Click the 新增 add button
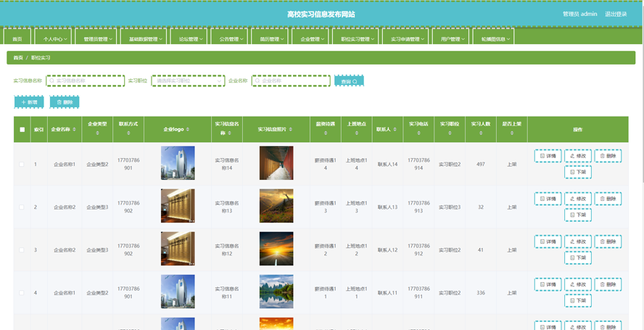This screenshot has height=330, width=644. click(x=29, y=102)
